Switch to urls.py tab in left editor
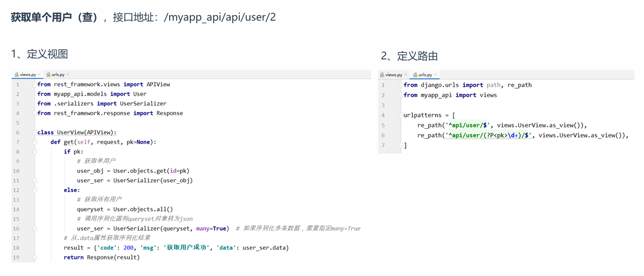 (x=57, y=75)
